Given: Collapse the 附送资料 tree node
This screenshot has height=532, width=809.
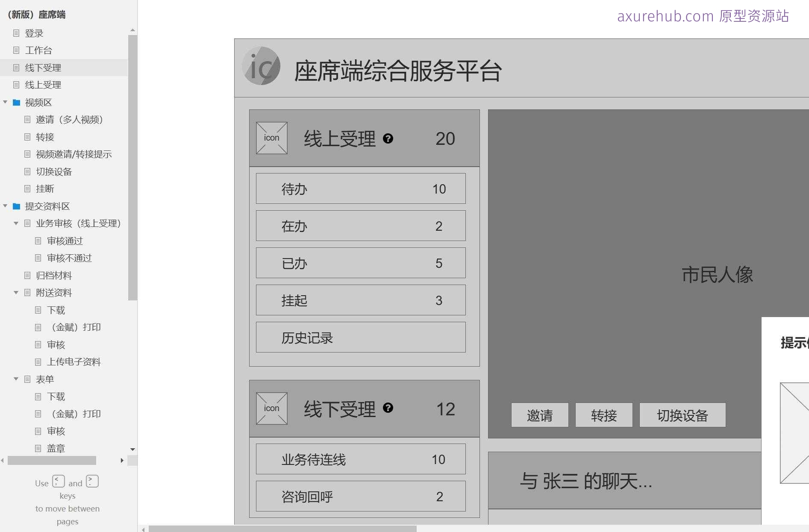Looking at the screenshot, I should click(x=16, y=292).
